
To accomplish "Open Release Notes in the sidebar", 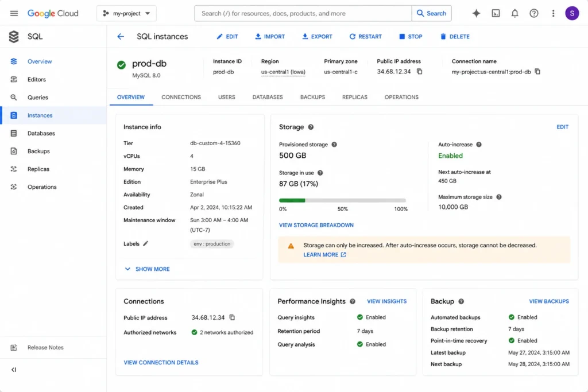I will coord(53,347).
